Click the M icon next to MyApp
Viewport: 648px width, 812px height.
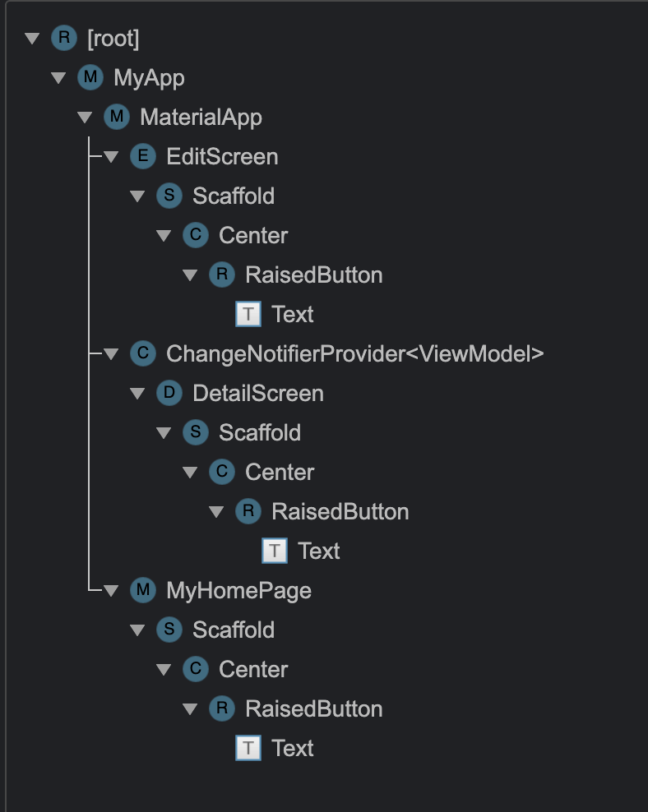(90, 77)
